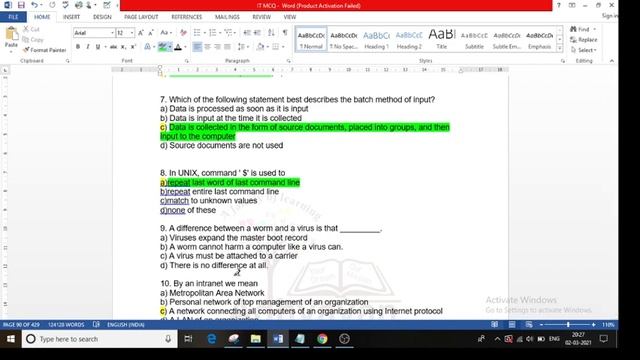Click Ribbon Display Options icon
Screen dimensions: 640x360
572,5
